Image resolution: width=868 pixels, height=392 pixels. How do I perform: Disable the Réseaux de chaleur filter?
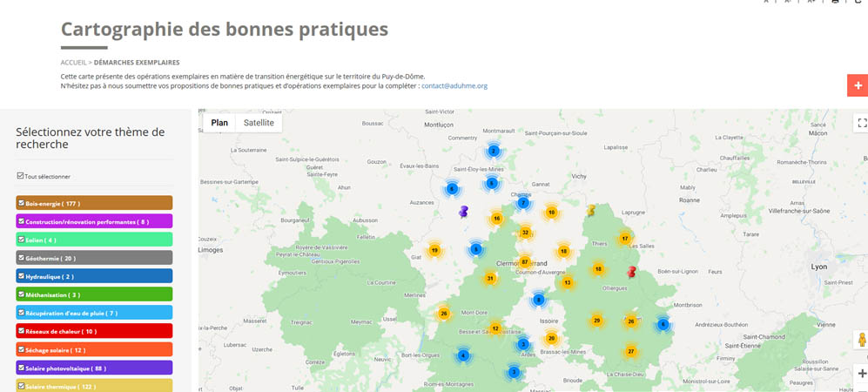[x=21, y=331]
